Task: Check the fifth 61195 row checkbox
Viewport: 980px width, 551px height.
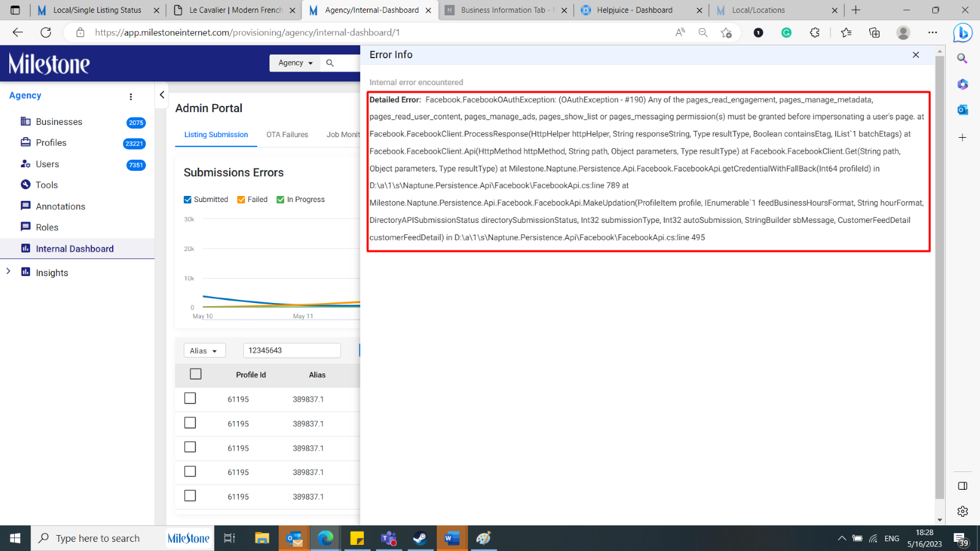Action: coord(190,496)
